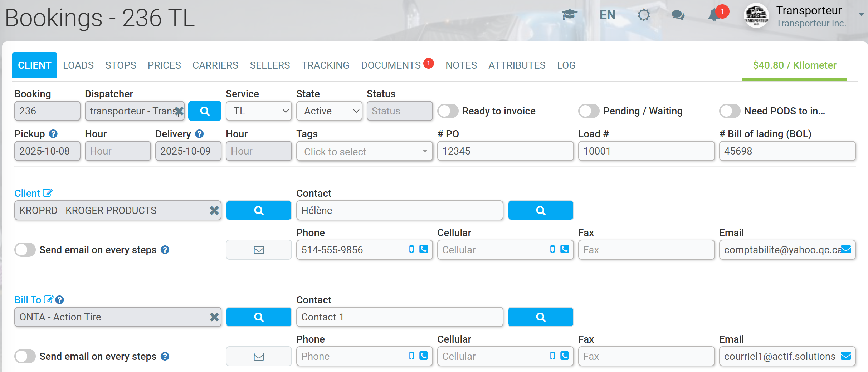Open ATTRIBUTES tab
868x372 pixels.
(x=517, y=65)
